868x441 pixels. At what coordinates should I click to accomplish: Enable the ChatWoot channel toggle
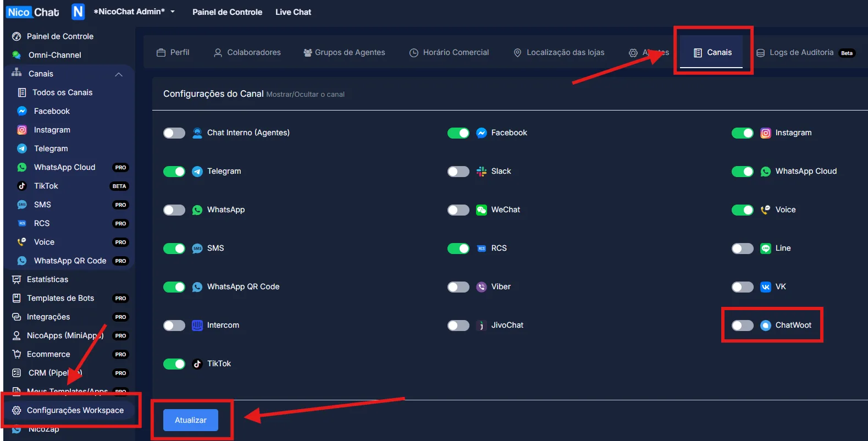pos(743,326)
